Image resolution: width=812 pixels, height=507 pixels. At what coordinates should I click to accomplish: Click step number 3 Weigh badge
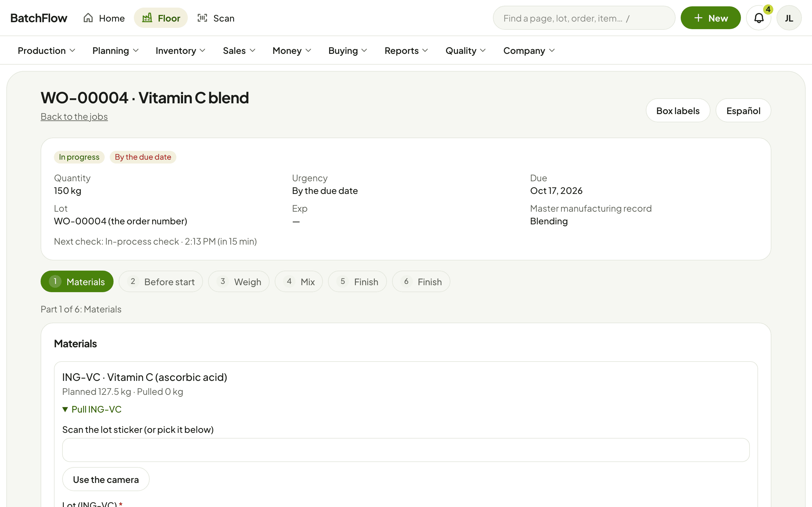(222, 281)
